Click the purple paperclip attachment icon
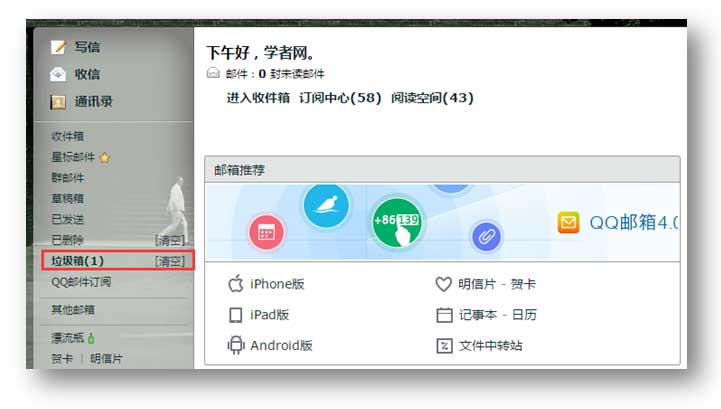721x409 pixels. tap(486, 237)
